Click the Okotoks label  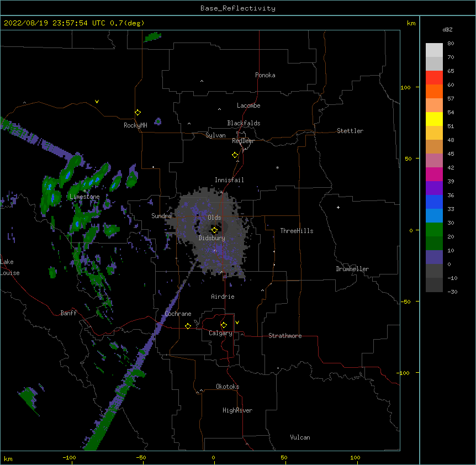click(228, 387)
